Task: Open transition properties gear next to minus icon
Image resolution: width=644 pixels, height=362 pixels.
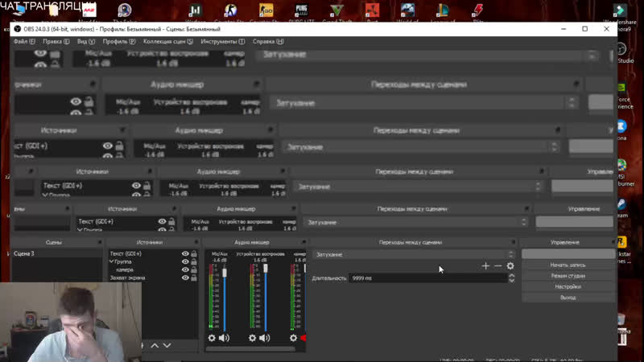Action: [x=510, y=266]
